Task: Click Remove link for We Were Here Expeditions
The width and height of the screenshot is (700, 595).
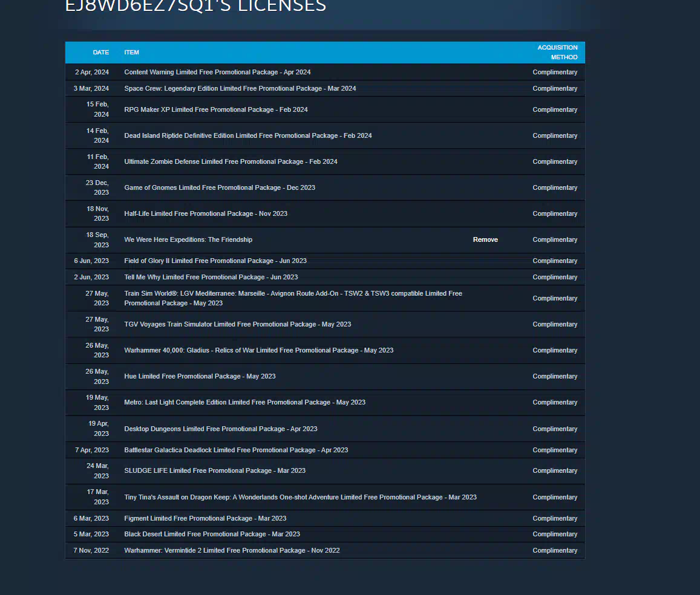Action: (485, 240)
